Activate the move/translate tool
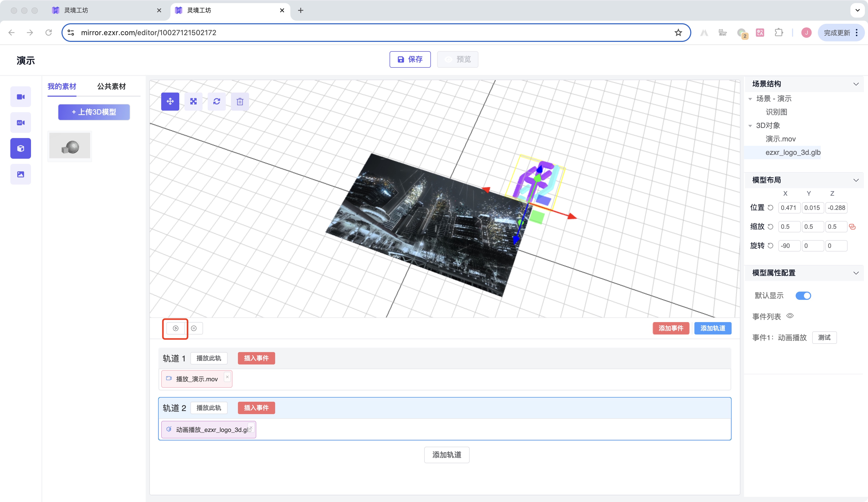 point(170,101)
